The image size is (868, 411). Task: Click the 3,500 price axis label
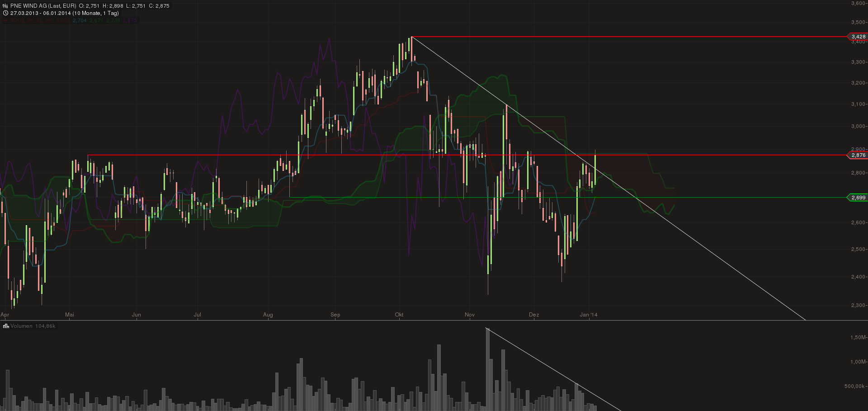(x=858, y=22)
